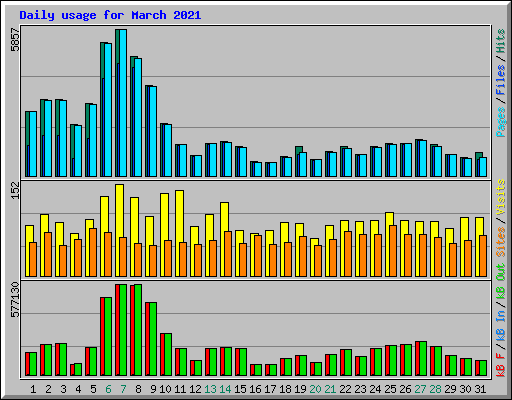Click day 15 on the x-axis
The image size is (512, 400).
pyautogui.click(x=240, y=389)
